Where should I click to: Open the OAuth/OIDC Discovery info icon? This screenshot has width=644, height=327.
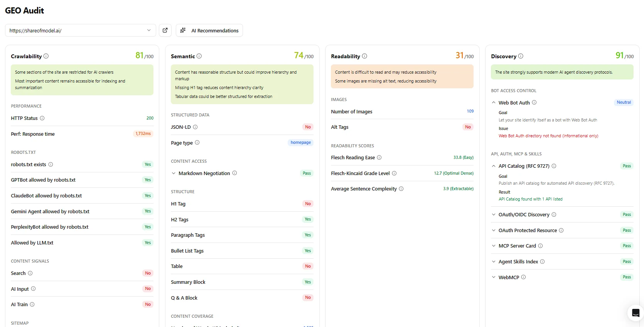tap(554, 215)
